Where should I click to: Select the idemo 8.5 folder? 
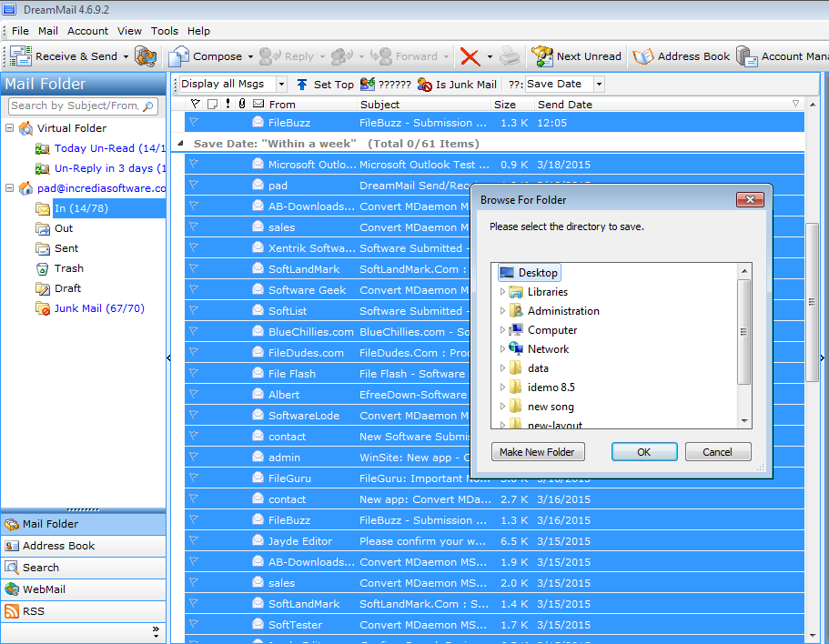click(x=542, y=387)
